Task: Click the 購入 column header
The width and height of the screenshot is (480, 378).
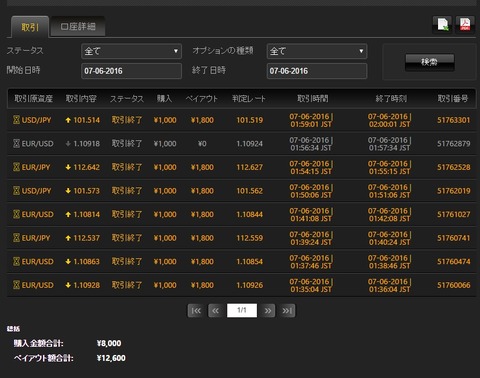Action: pyautogui.click(x=164, y=99)
